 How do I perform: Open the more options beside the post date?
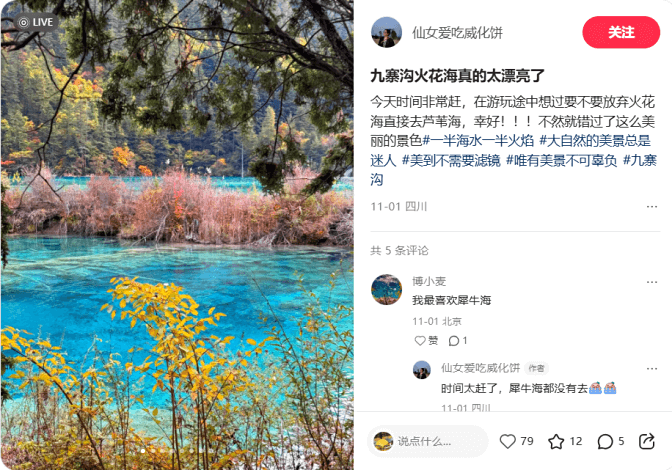[652, 207]
